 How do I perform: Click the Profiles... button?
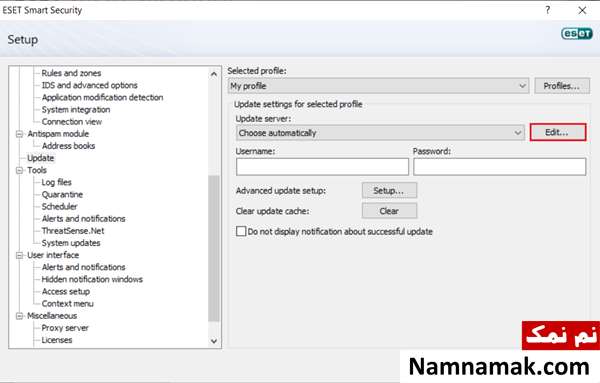(x=562, y=86)
